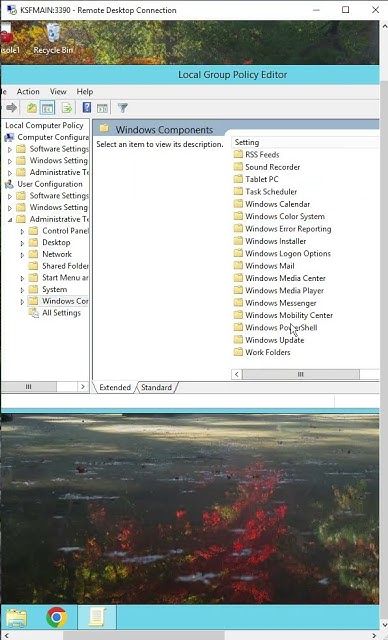
Task: Open Windows Media Player settings folder
Action: pyautogui.click(x=284, y=290)
